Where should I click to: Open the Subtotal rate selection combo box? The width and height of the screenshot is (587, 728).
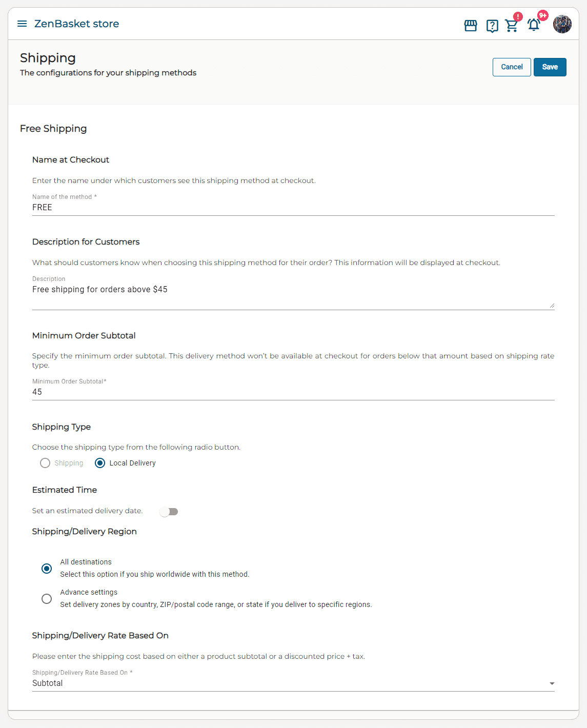(x=287, y=683)
